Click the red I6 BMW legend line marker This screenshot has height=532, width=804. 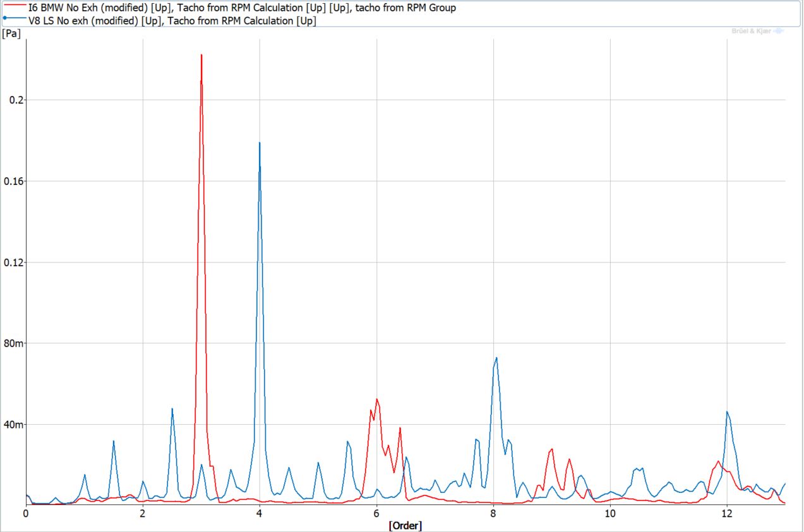pyautogui.click(x=10, y=8)
